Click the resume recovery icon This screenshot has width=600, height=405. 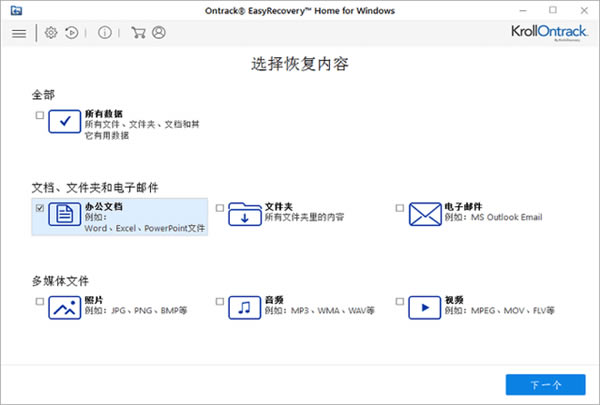point(72,33)
